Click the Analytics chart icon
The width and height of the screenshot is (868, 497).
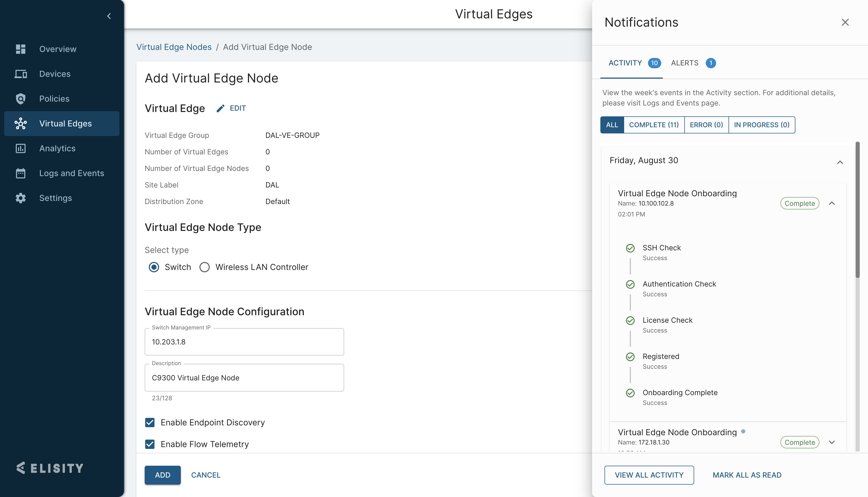(x=20, y=148)
